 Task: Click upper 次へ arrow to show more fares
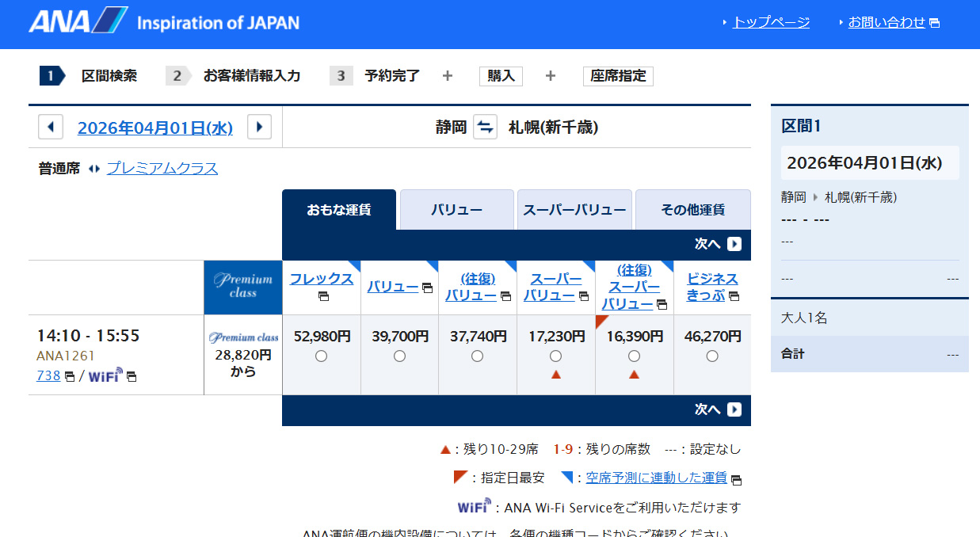click(734, 244)
